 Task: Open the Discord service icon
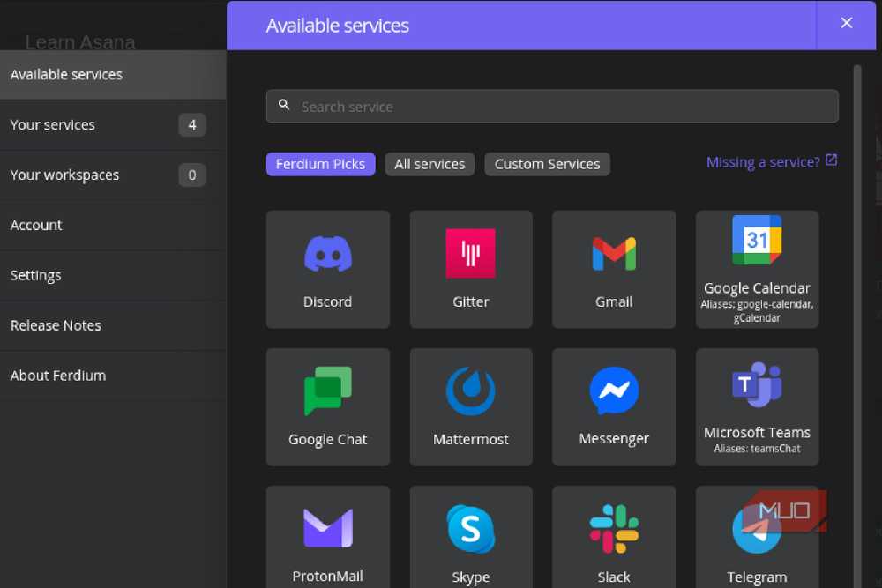328,254
